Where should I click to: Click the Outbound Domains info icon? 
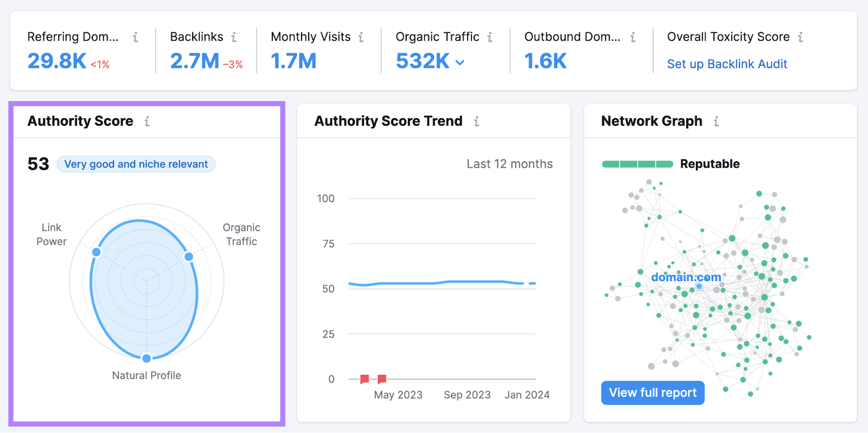point(633,37)
